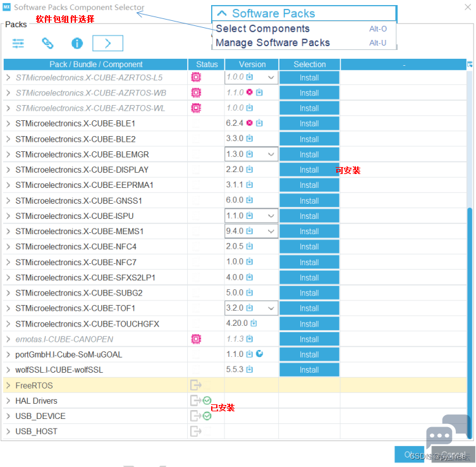Click the Version column header
476x467 pixels.
tap(252, 65)
